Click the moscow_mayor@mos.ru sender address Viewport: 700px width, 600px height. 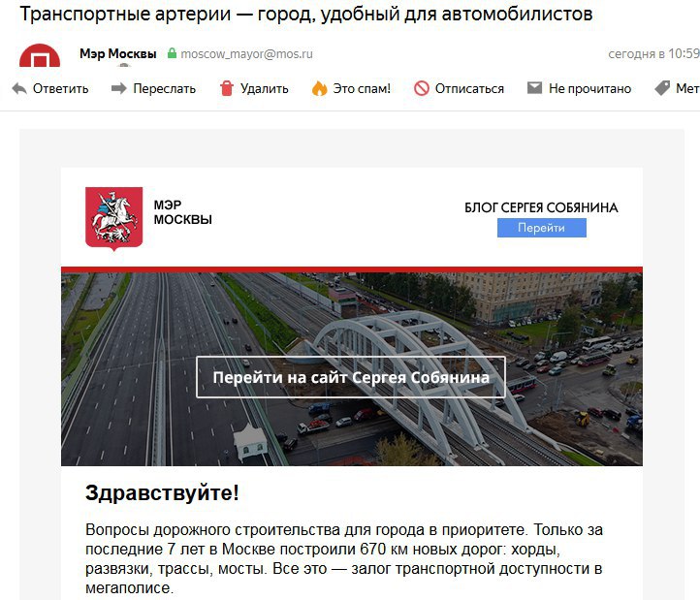point(246,54)
